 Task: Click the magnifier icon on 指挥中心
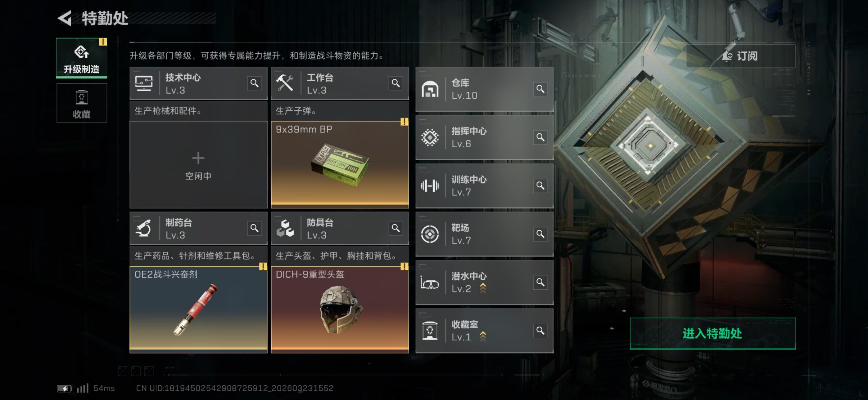pos(540,137)
